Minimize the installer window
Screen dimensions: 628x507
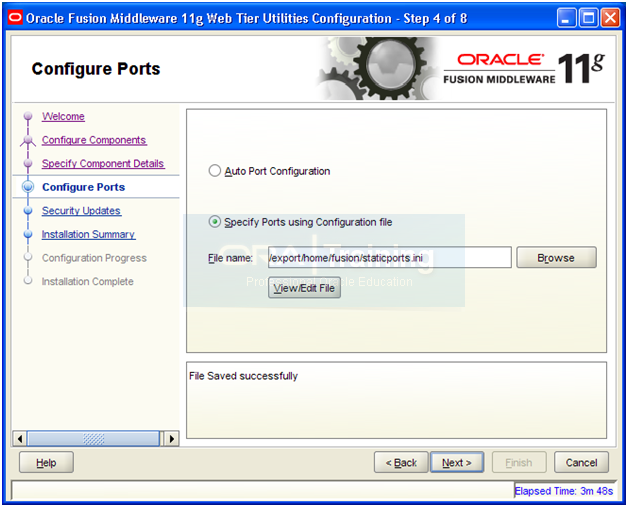(566, 18)
